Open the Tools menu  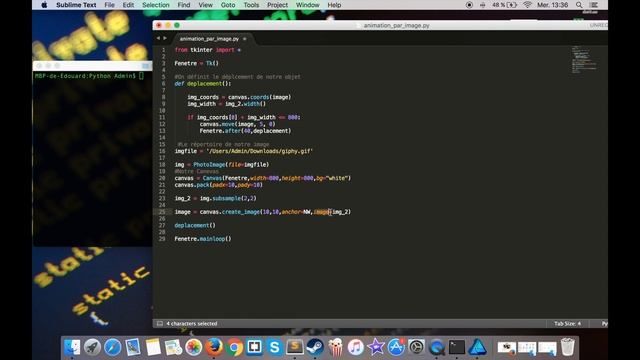coord(251,5)
